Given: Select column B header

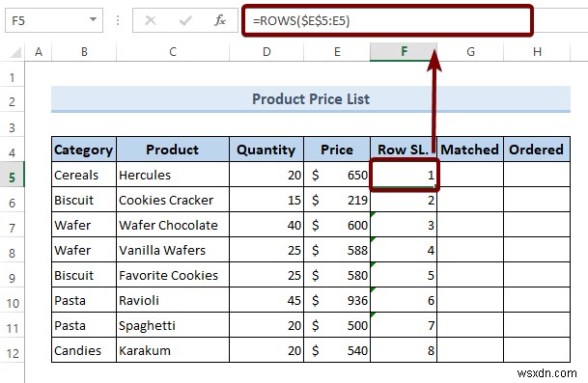Looking at the screenshot, I should 84,52.
